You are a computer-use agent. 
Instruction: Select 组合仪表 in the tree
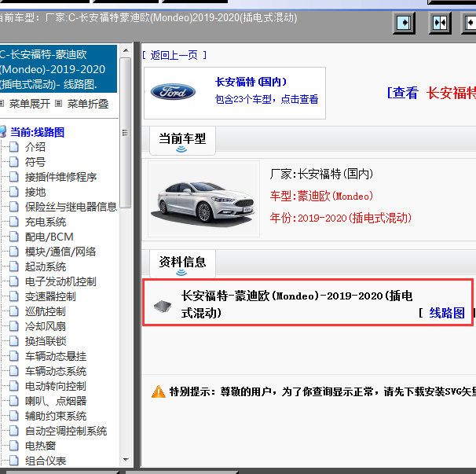pos(46,461)
